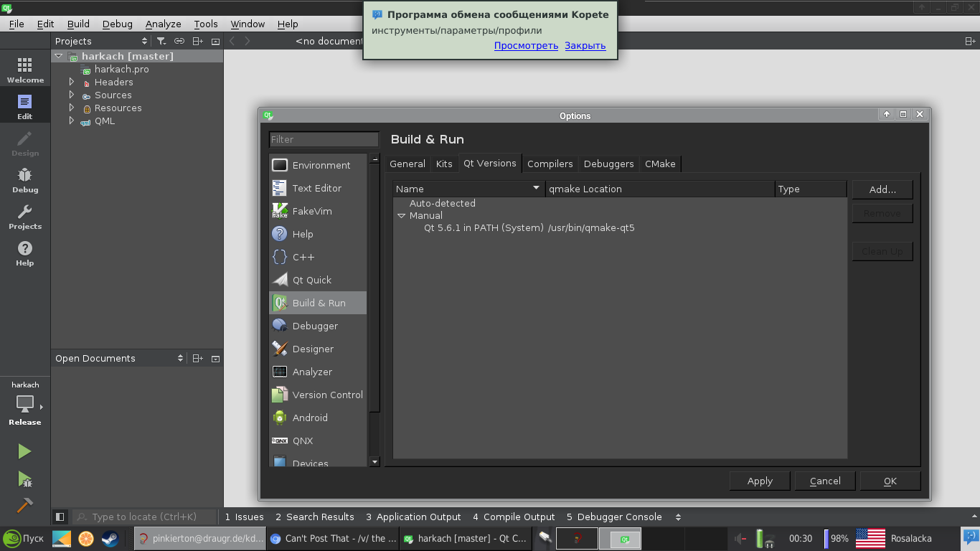
Task: Switch to the Debuggers tab
Action: 609,164
